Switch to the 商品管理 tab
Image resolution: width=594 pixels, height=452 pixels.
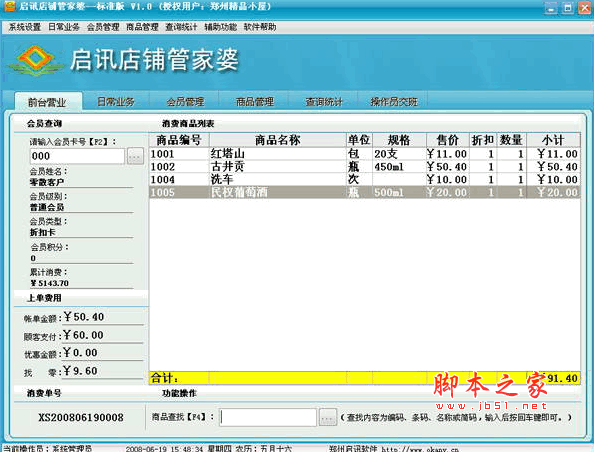click(x=255, y=102)
